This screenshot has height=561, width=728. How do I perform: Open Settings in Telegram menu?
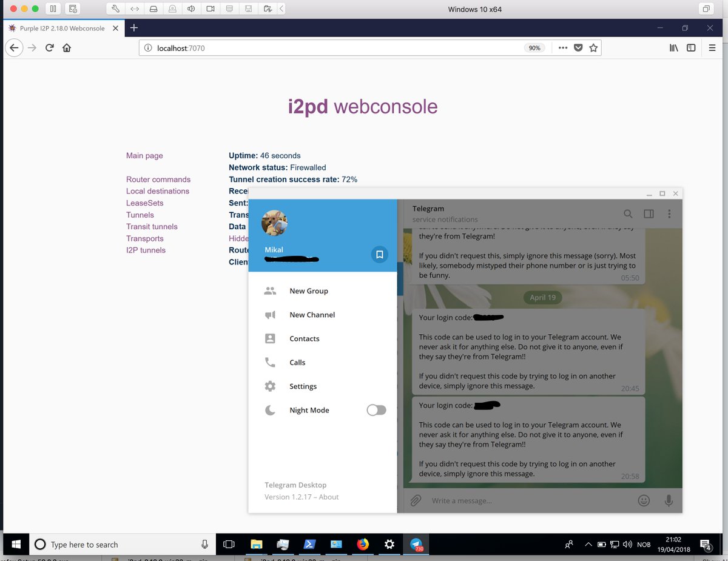(x=323, y=386)
